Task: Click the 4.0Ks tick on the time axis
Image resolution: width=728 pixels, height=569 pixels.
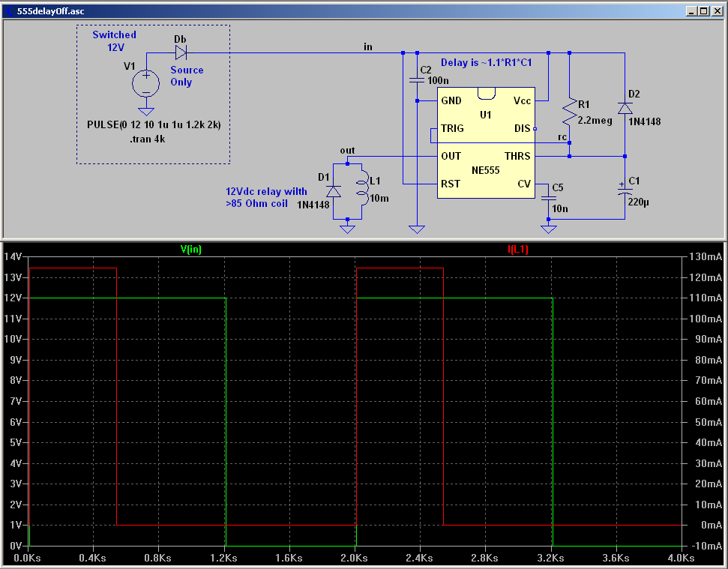Action: pyautogui.click(x=681, y=558)
